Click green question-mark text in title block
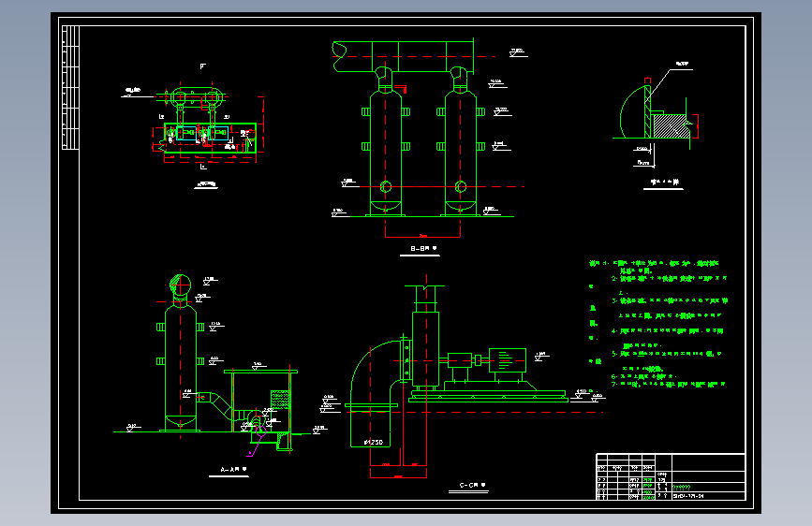The width and height of the screenshot is (812, 526). 682,488
